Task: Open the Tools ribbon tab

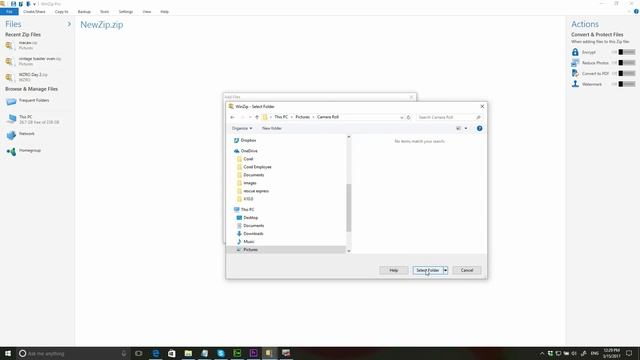Action: (104, 12)
